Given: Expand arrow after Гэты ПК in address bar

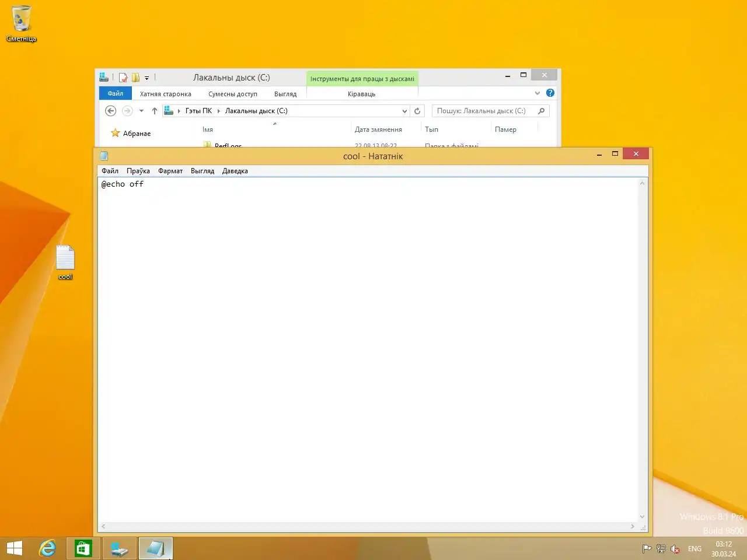Looking at the screenshot, I should [x=219, y=111].
